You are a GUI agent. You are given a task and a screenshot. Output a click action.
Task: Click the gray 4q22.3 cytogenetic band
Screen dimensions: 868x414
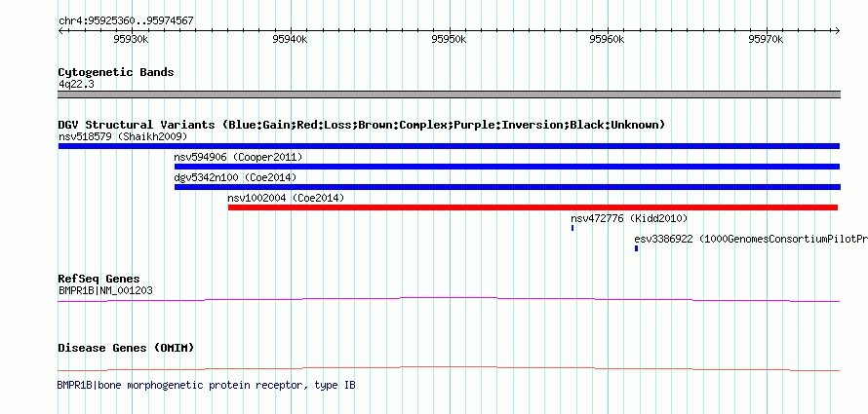click(x=449, y=94)
